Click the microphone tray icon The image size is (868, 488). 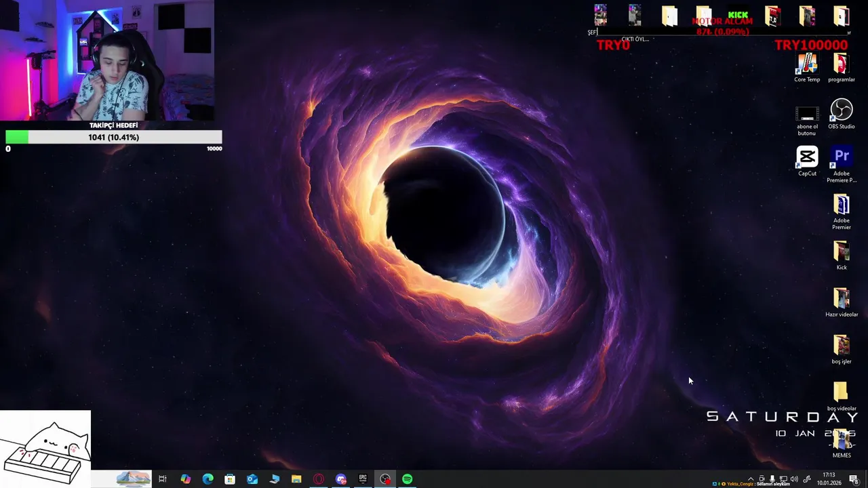click(x=772, y=479)
